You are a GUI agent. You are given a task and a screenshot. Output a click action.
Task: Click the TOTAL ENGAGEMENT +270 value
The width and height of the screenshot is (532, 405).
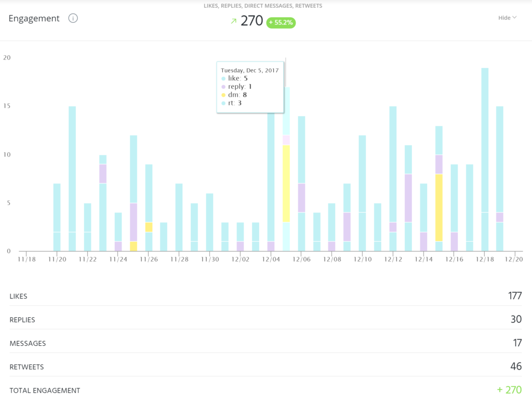pos(509,390)
